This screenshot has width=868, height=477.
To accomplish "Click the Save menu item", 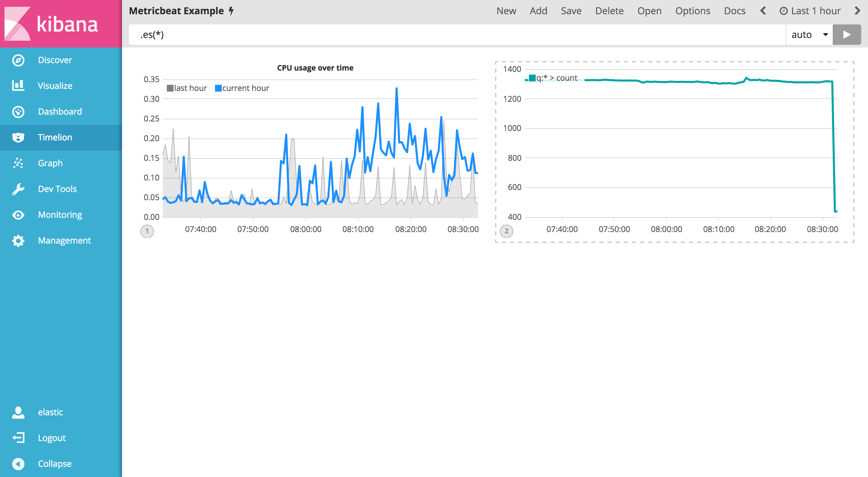I will pyautogui.click(x=571, y=11).
